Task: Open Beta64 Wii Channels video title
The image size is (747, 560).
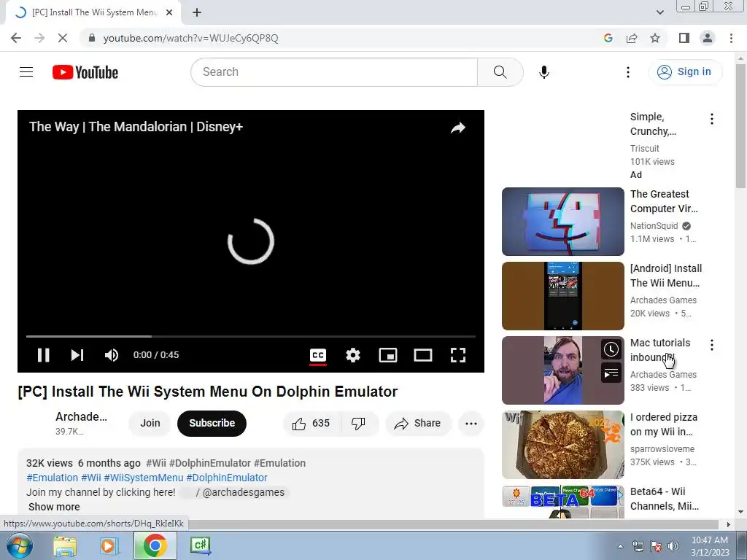Action: (x=665, y=499)
